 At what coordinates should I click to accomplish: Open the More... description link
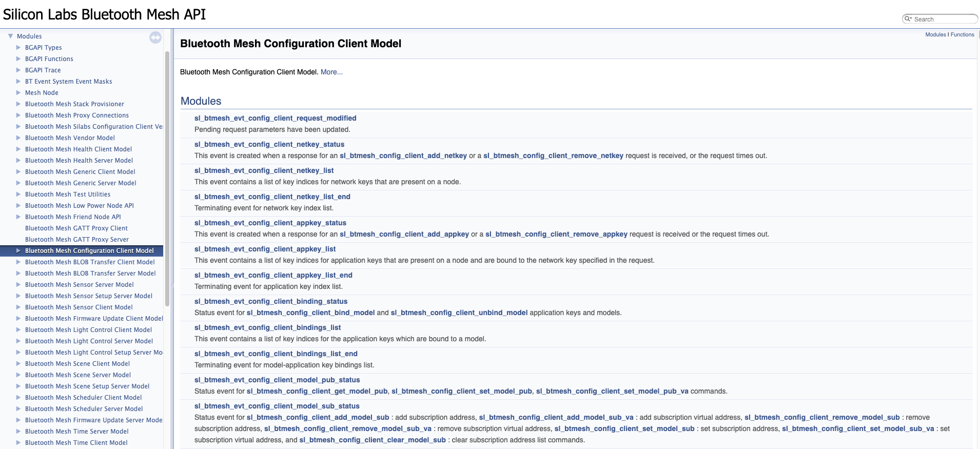(x=331, y=72)
